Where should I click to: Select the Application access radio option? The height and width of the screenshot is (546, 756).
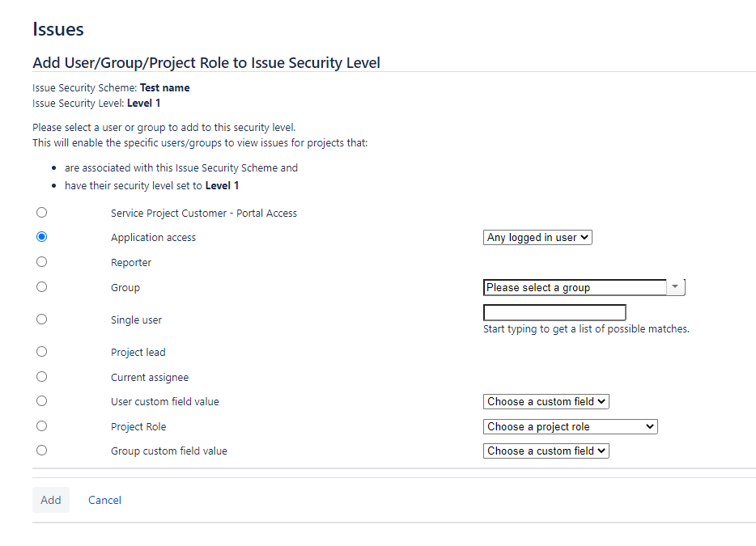42,237
